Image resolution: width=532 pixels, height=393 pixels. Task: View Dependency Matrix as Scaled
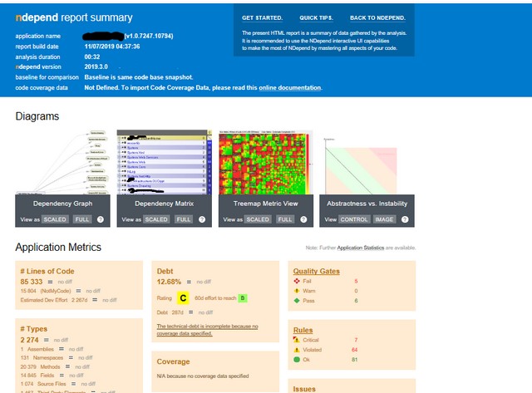156,219
